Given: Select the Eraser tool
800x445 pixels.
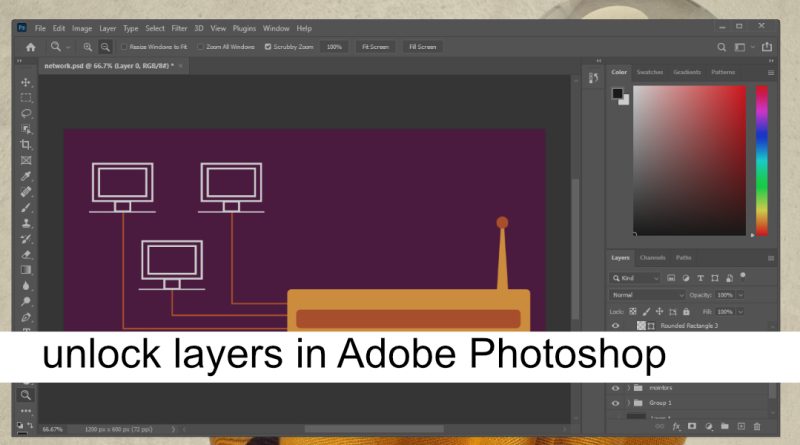Looking at the screenshot, I should click(x=26, y=255).
